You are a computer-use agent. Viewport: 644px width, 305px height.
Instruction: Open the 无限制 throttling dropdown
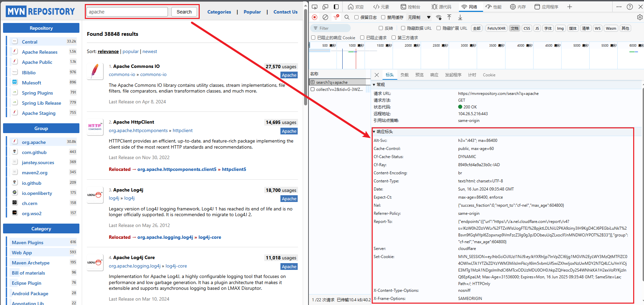click(419, 17)
